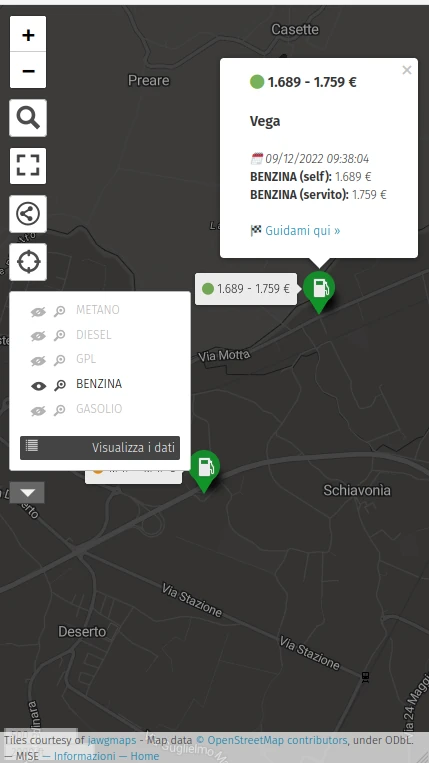Click the Vega station name in popup
429x763 pixels.
click(265, 121)
